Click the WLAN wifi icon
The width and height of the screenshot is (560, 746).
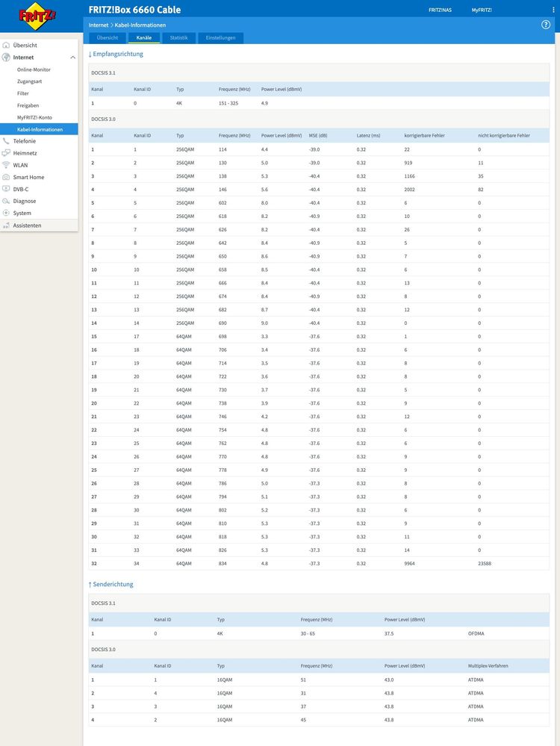pos(6,165)
